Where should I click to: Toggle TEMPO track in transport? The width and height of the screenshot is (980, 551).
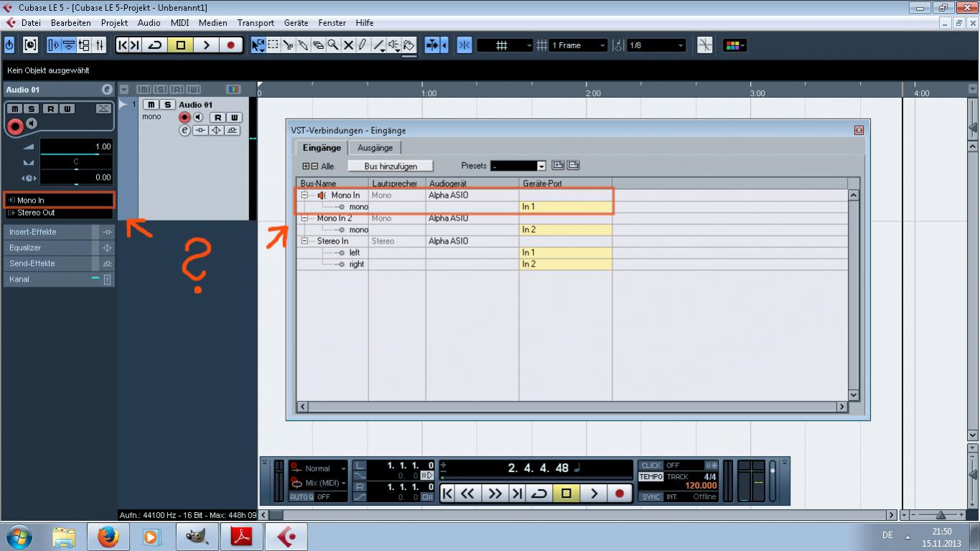(651, 476)
